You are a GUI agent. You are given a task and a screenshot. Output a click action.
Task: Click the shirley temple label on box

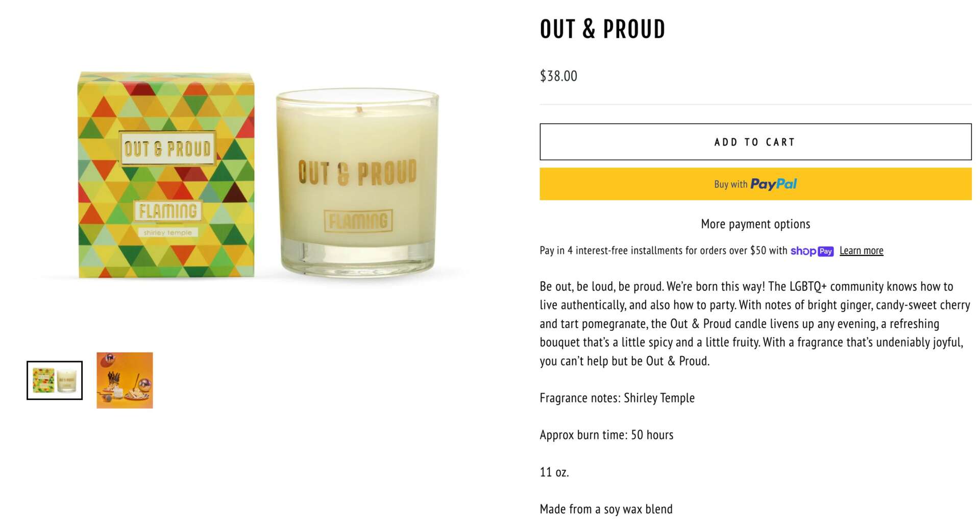[x=167, y=233]
